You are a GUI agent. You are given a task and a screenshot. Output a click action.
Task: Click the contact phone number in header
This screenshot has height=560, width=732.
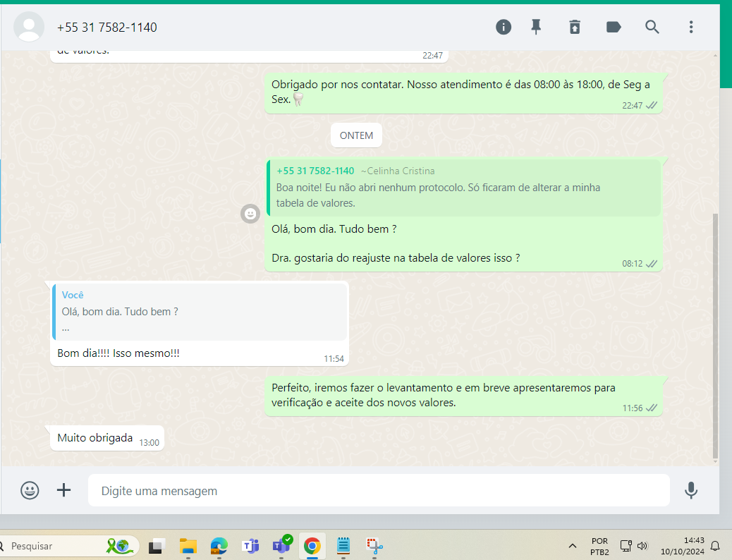107,28
